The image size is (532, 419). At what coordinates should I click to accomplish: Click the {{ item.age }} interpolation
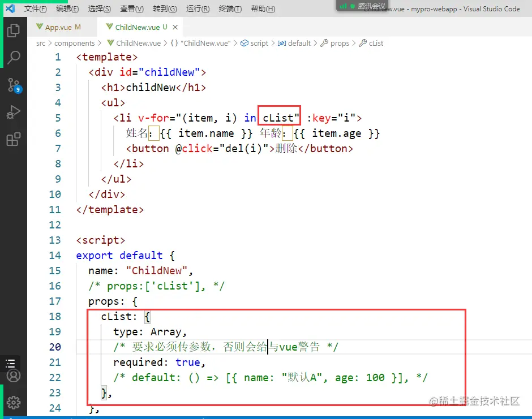point(337,133)
